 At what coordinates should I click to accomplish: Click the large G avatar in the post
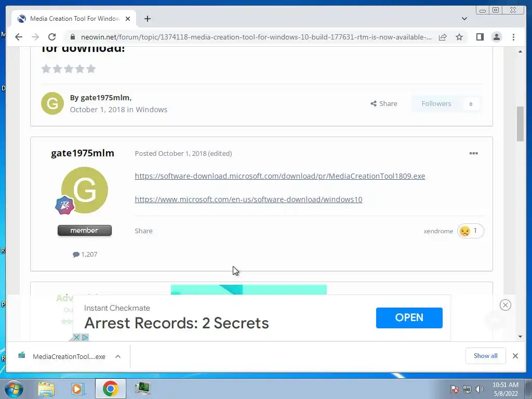coord(85,190)
